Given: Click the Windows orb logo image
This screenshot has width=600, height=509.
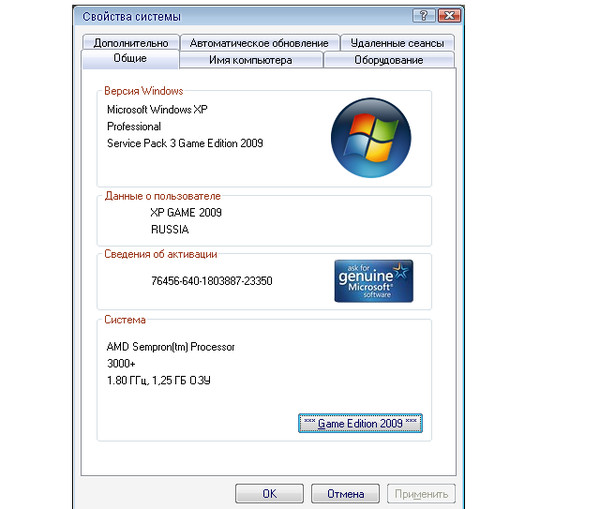Looking at the screenshot, I should [371, 138].
